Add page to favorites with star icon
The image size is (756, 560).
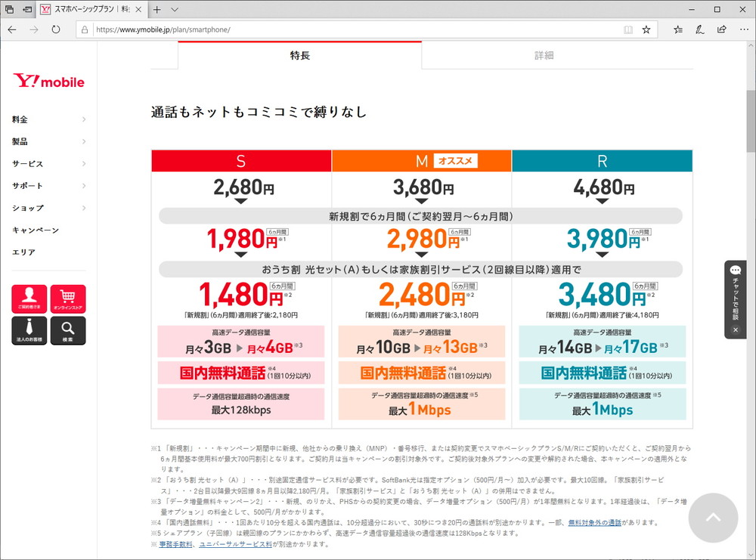pyautogui.click(x=646, y=30)
